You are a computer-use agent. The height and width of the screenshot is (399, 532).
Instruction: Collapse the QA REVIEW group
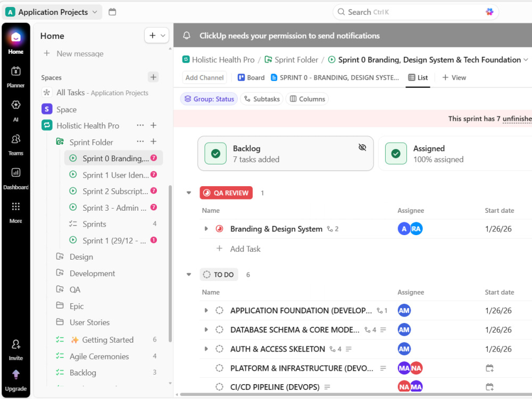click(189, 193)
